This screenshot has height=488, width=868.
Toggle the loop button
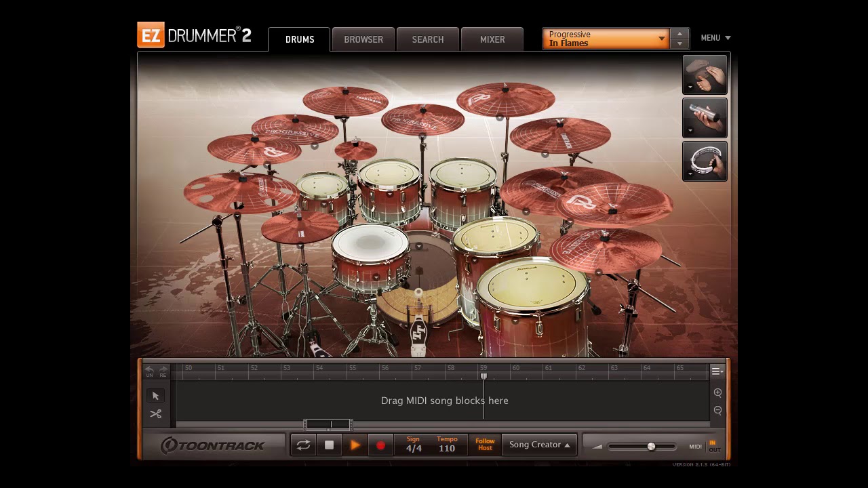(x=304, y=445)
